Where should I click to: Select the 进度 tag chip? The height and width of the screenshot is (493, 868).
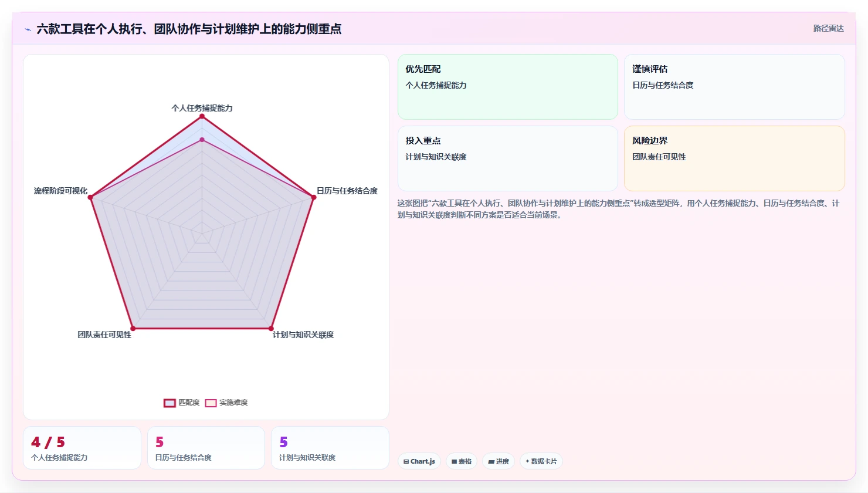pyautogui.click(x=499, y=461)
